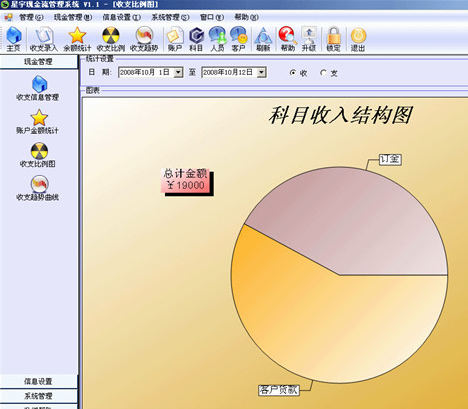Open the 现金管理 menu
The height and width of the screenshot is (409, 468).
[x=73, y=17]
